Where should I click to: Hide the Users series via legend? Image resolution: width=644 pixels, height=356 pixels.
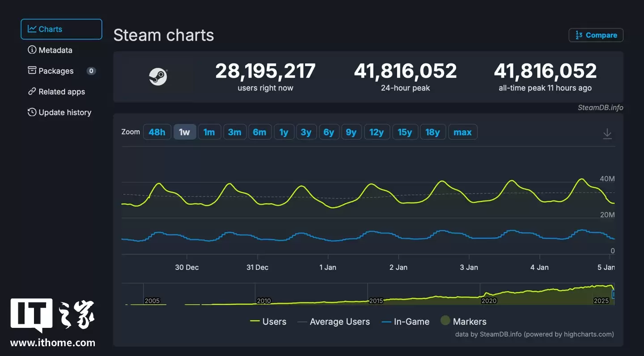coord(268,321)
